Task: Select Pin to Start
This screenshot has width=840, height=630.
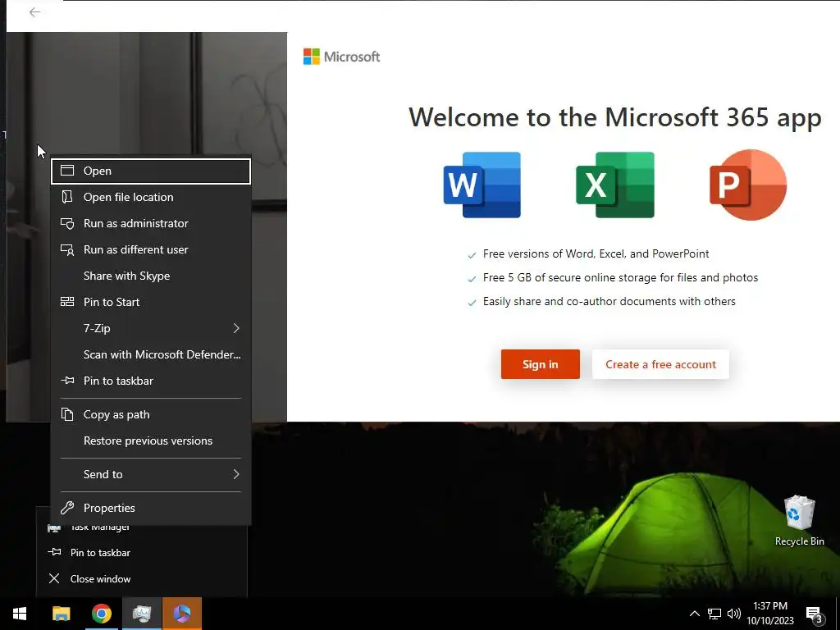Action: [x=151, y=302]
